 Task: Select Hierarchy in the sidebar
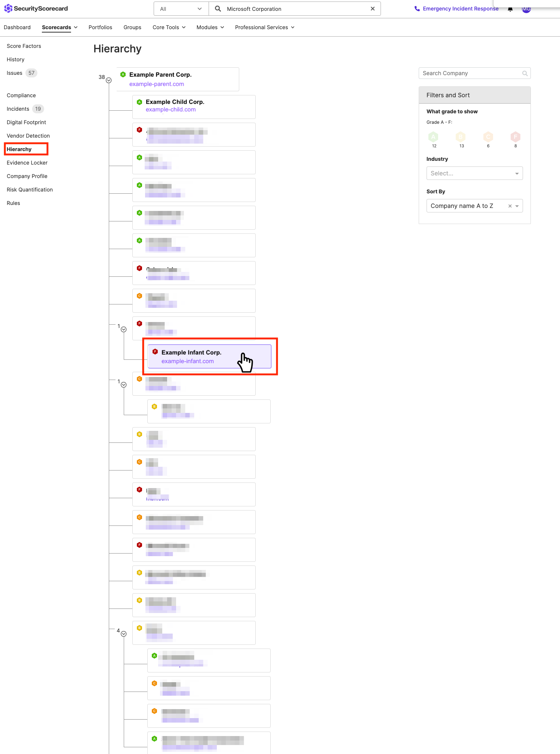[19, 149]
